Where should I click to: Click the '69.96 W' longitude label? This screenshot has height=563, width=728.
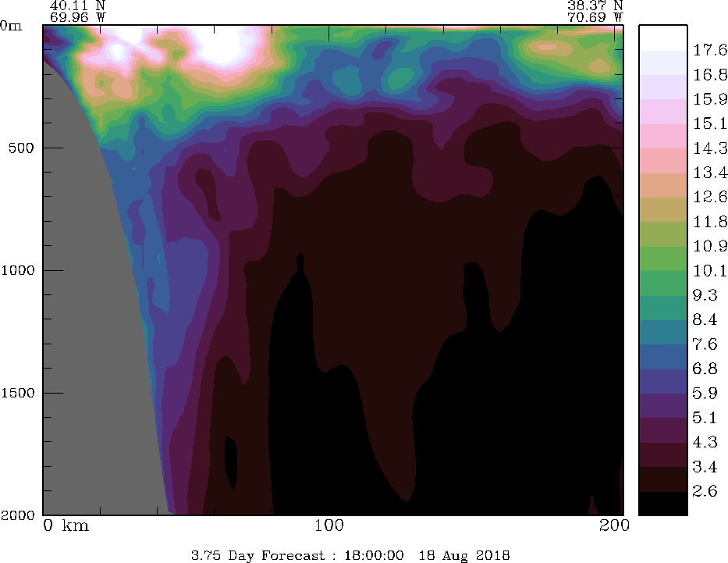77,17
